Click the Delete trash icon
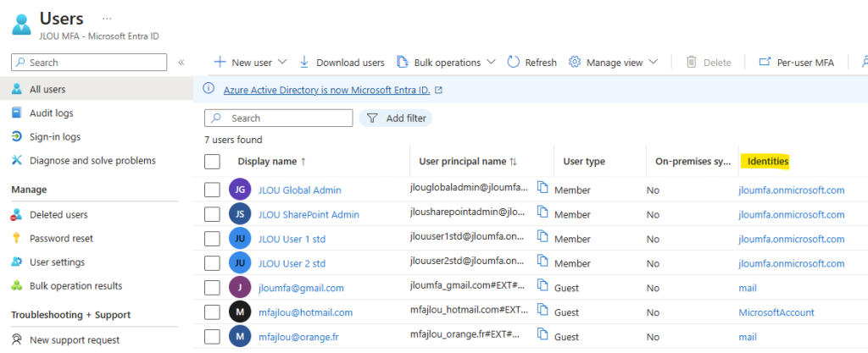Screen dimensions: 868x353 pos(691,62)
